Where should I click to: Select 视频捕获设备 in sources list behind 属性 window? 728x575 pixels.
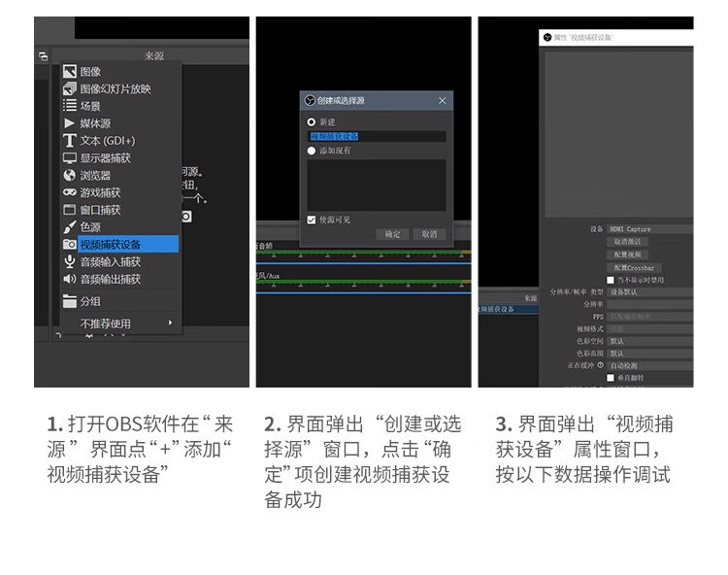click(x=509, y=309)
